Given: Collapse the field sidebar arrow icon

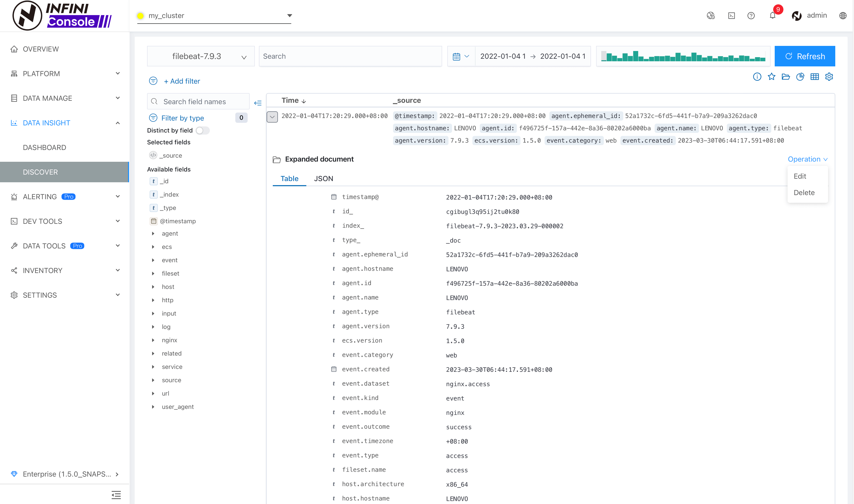Looking at the screenshot, I should point(258,103).
